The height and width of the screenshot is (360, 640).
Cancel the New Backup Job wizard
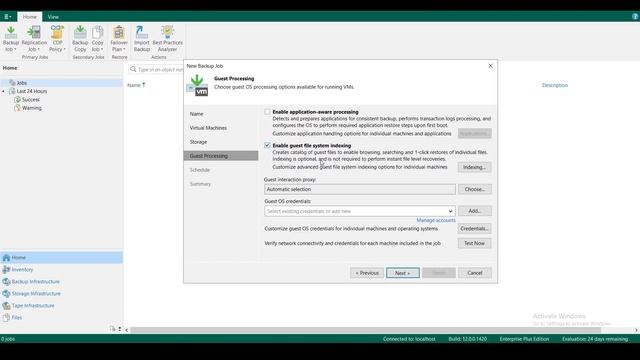(475, 273)
